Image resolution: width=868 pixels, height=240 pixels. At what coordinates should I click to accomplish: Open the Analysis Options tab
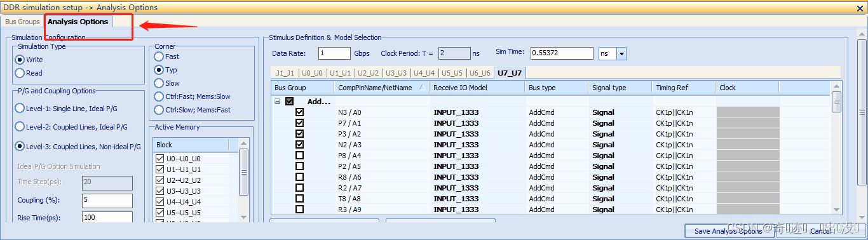(x=78, y=22)
